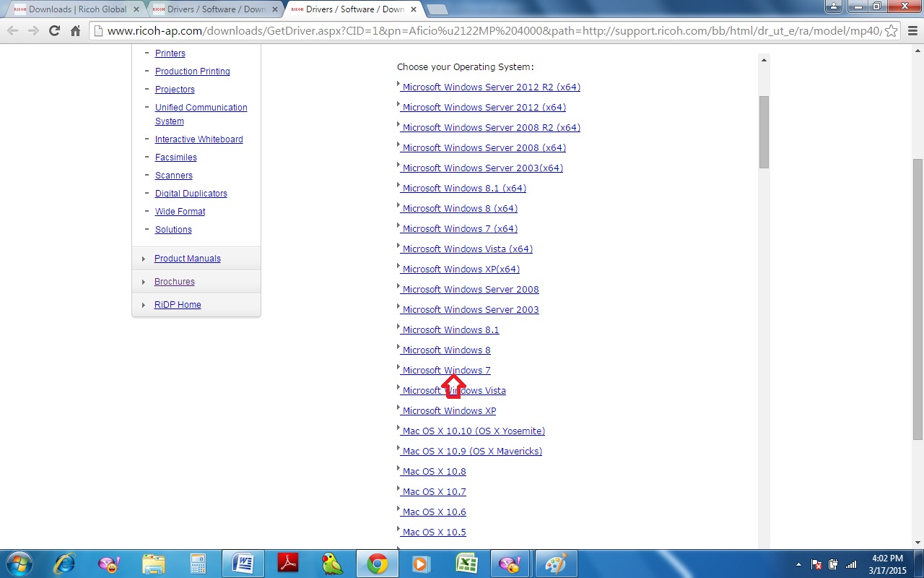Click the network signal tray icon

pos(852,564)
